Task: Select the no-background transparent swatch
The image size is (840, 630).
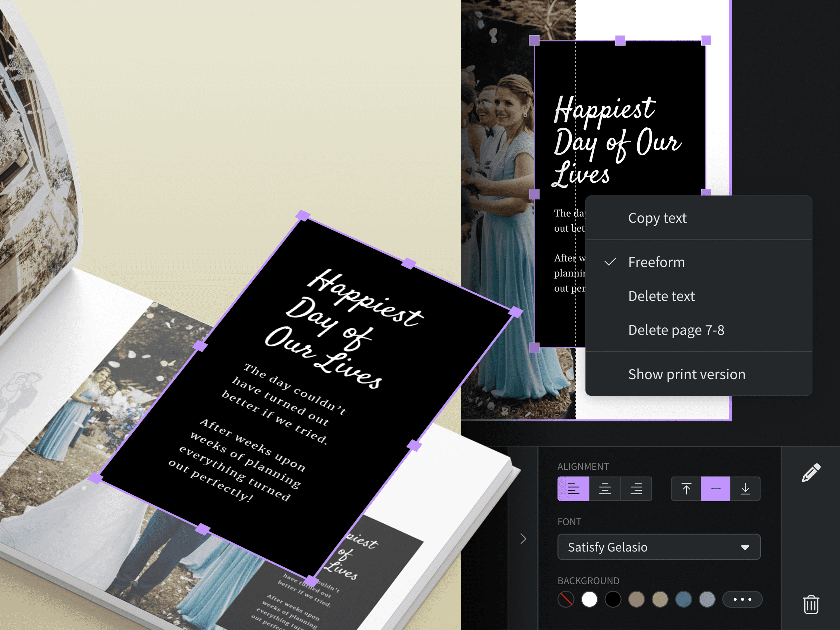Action: [566, 600]
